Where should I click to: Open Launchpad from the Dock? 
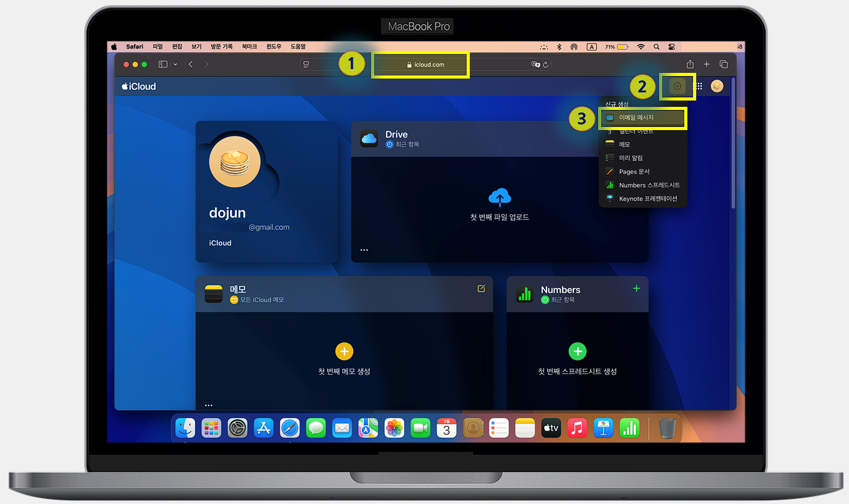click(x=211, y=428)
